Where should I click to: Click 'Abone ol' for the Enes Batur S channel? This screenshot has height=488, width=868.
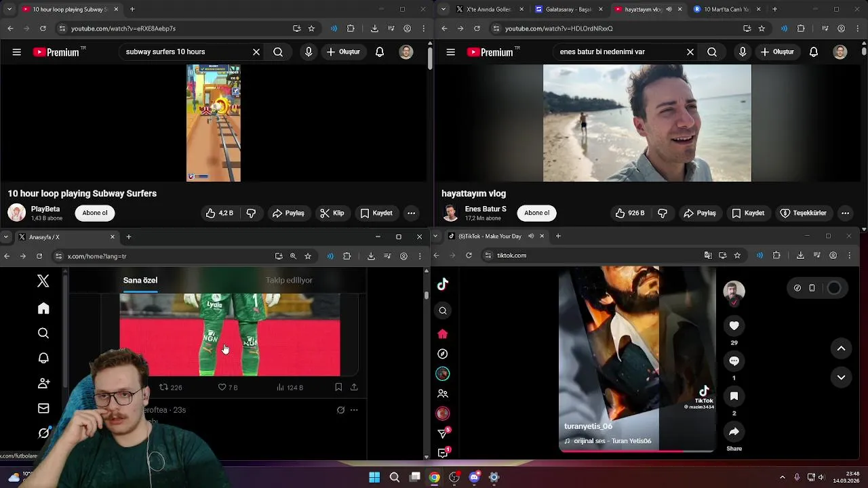pos(536,213)
